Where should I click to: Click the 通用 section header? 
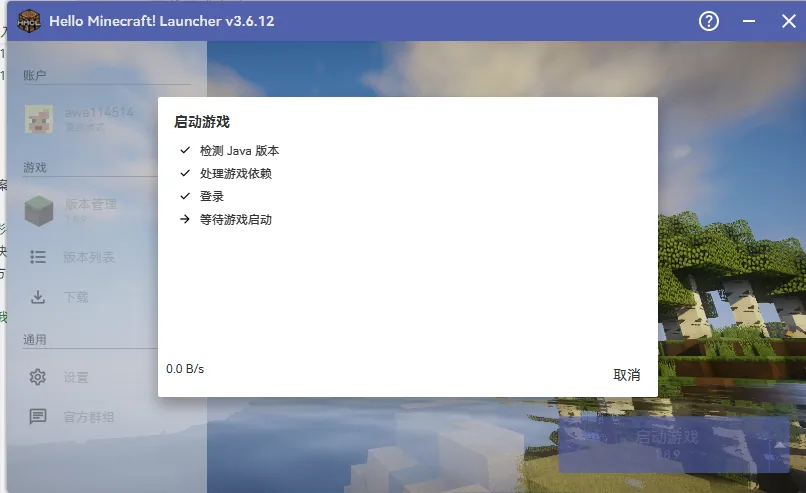click(34, 340)
